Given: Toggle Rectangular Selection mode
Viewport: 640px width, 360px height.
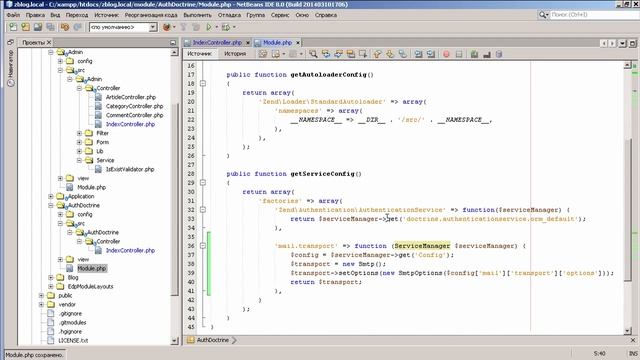Looking at the screenshot, I should click(x=363, y=54).
